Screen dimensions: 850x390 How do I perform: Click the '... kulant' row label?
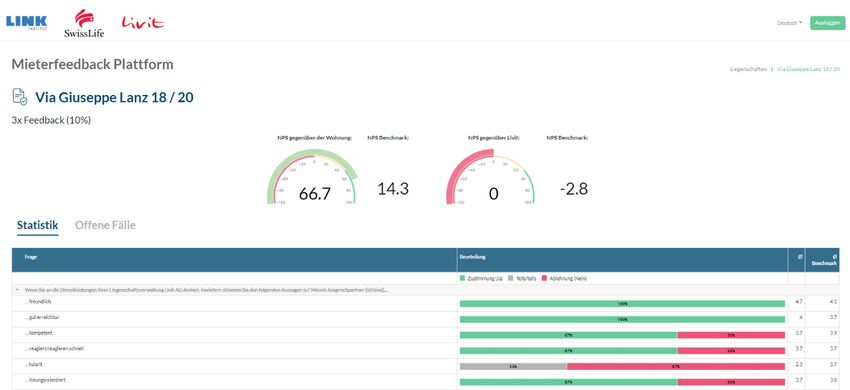[x=34, y=365]
